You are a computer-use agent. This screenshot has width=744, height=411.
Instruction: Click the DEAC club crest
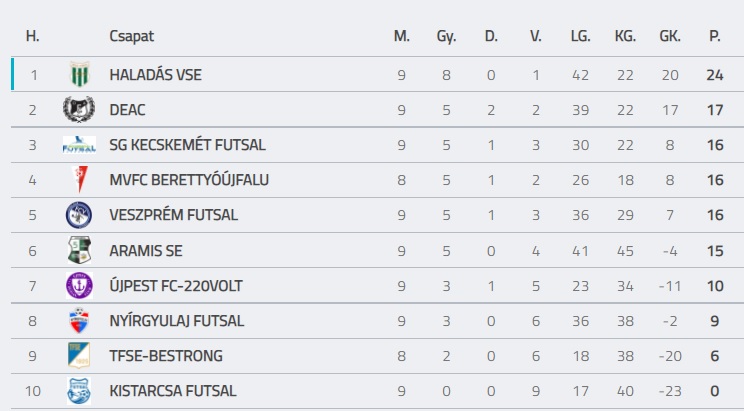78,109
